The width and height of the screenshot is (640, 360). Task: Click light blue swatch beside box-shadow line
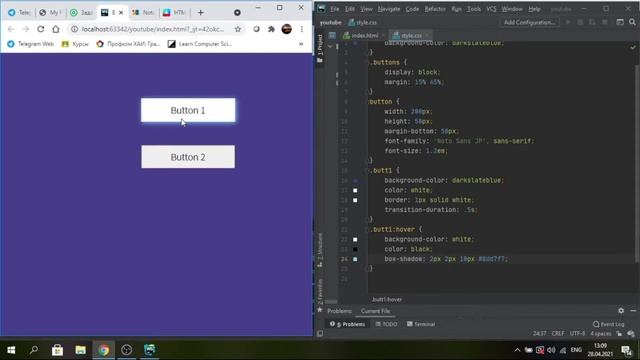[x=355, y=259]
